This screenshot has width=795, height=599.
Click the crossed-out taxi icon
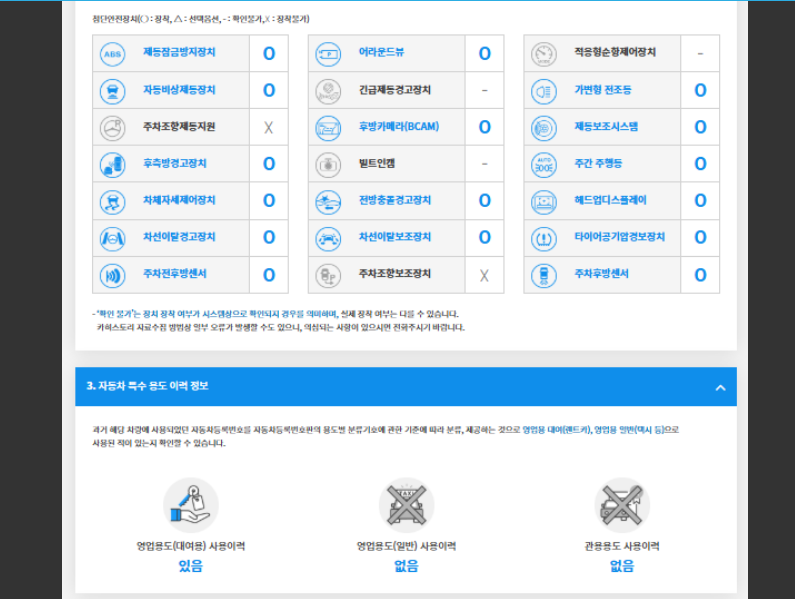pyautogui.click(x=406, y=505)
